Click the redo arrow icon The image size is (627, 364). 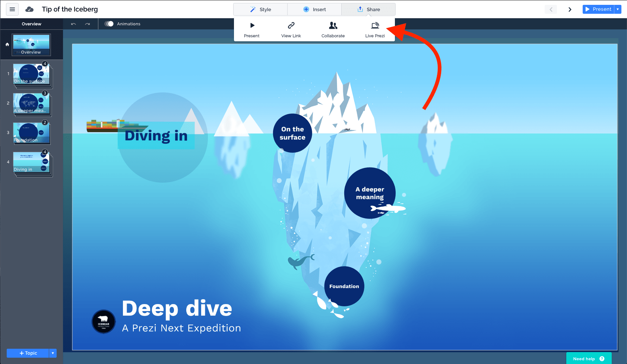88,24
